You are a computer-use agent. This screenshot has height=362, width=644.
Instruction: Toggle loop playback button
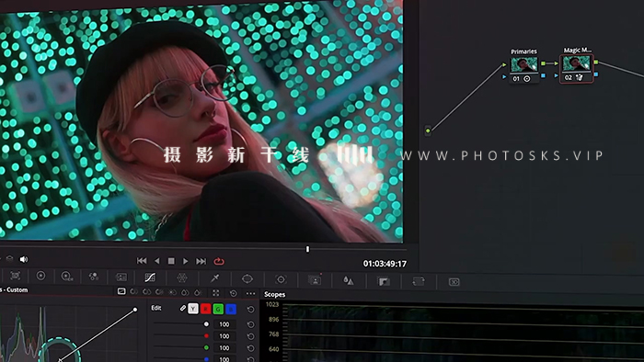click(x=219, y=261)
